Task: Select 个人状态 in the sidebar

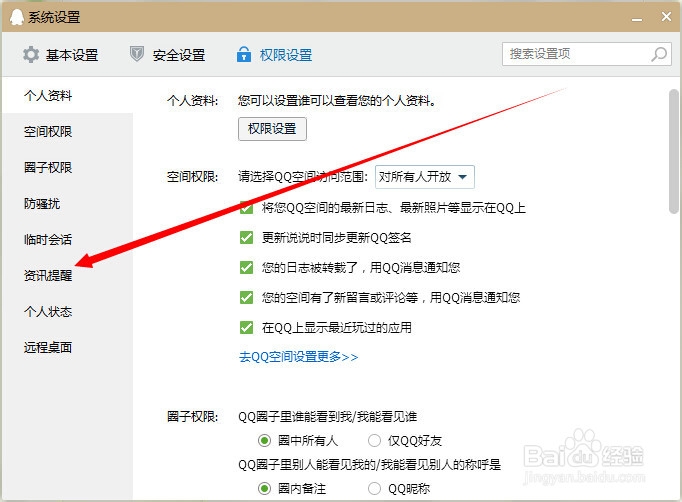Action: (x=48, y=311)
